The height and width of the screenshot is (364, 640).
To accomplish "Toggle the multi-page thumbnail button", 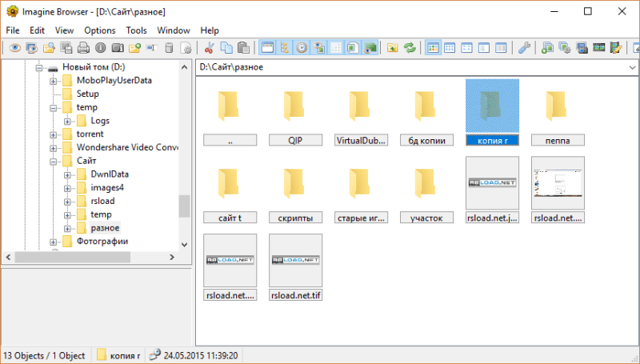I will pyautogui.click(x=353, y=48).
